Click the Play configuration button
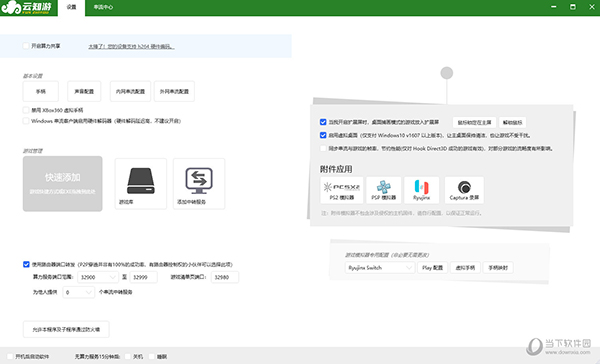Viewport: 600px width, 364px height. [432, 268]
